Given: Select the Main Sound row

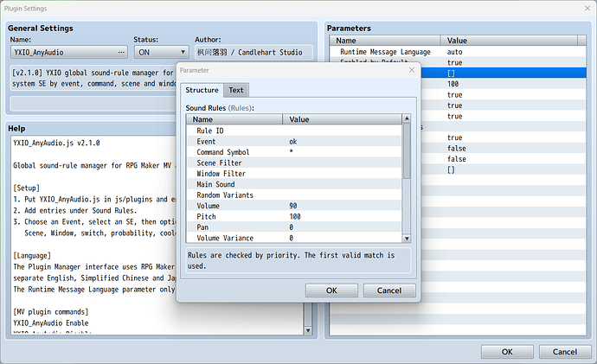Looking at the screenshot, I should coord(294,184).
